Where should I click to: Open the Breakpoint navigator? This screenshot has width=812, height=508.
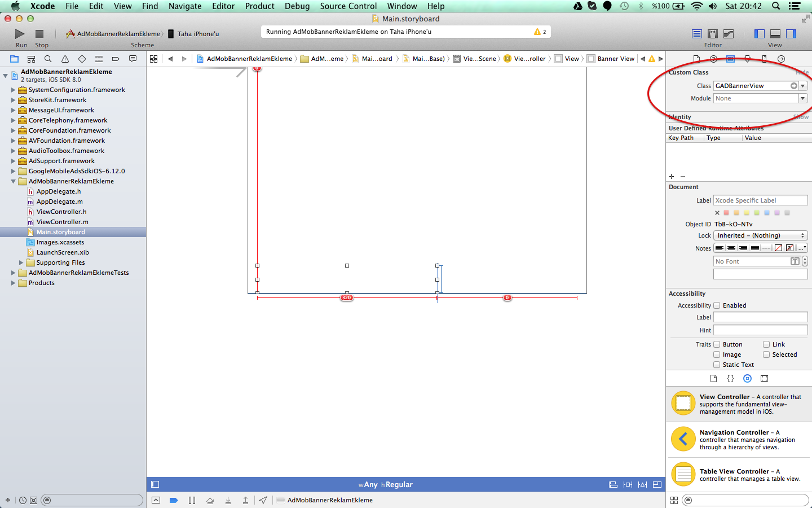coord(116,59)
